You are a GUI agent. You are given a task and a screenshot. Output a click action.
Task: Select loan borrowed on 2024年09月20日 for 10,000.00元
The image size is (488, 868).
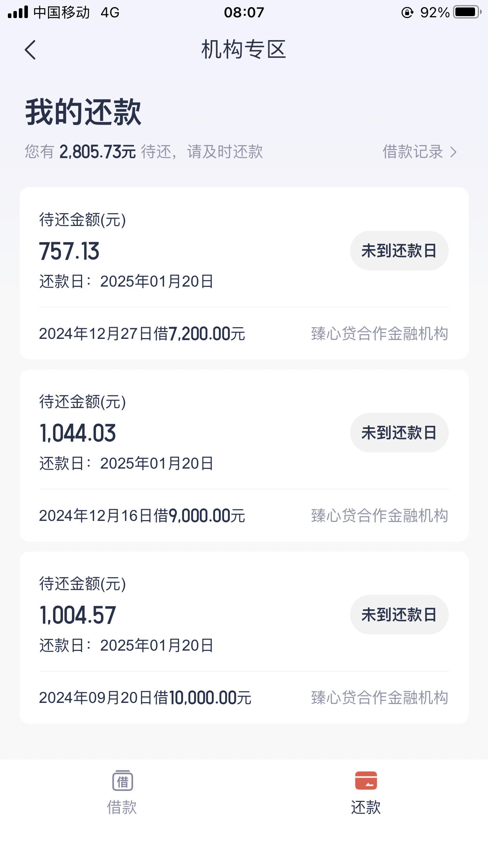click(145, 698)
